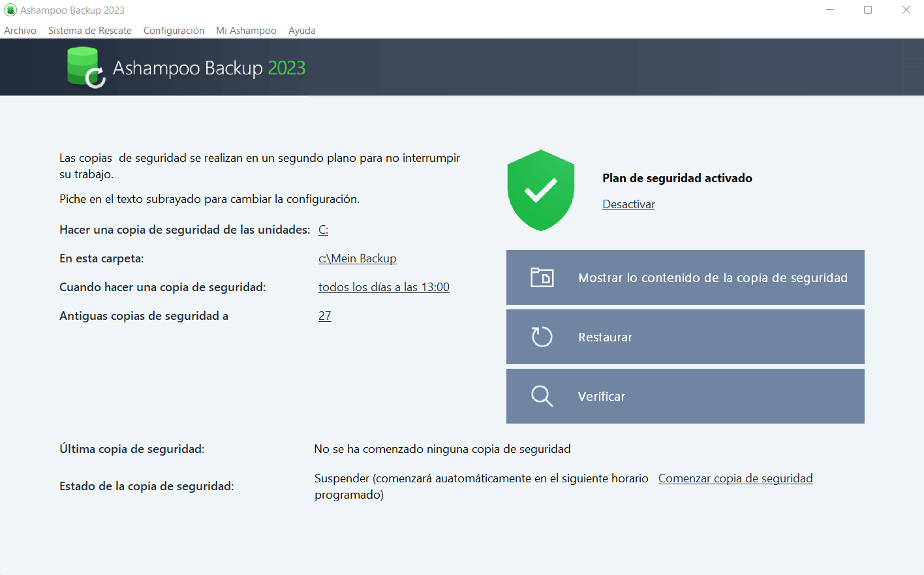The height and width of the screenshot is (575, 924).
Task: Change backup drive via C: link
Action: (323, 230)
